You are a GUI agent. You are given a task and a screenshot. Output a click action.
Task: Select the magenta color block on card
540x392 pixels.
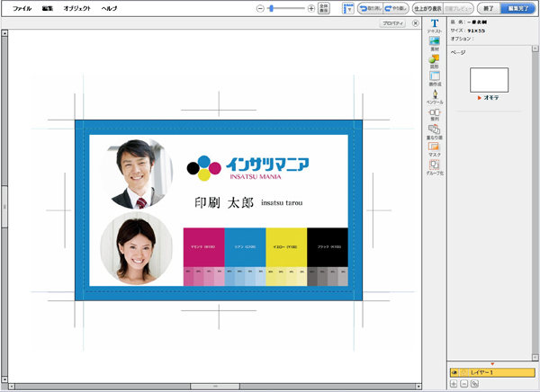tap(204, 247)
